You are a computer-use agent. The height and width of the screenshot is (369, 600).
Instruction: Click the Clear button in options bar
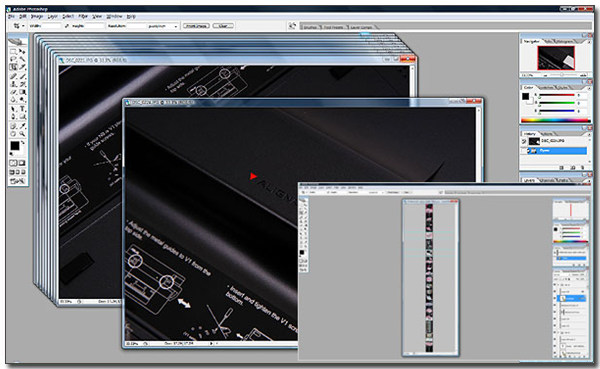pyautogui.click(x=223, y=26)
